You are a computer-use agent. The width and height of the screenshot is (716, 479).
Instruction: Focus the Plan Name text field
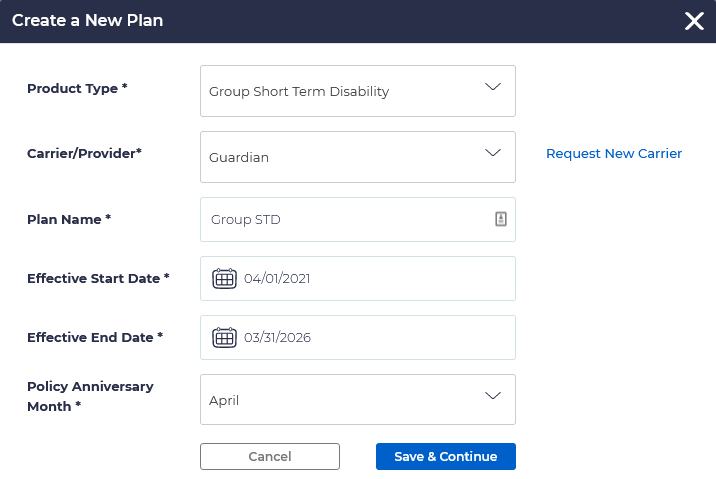coord(345,220)
